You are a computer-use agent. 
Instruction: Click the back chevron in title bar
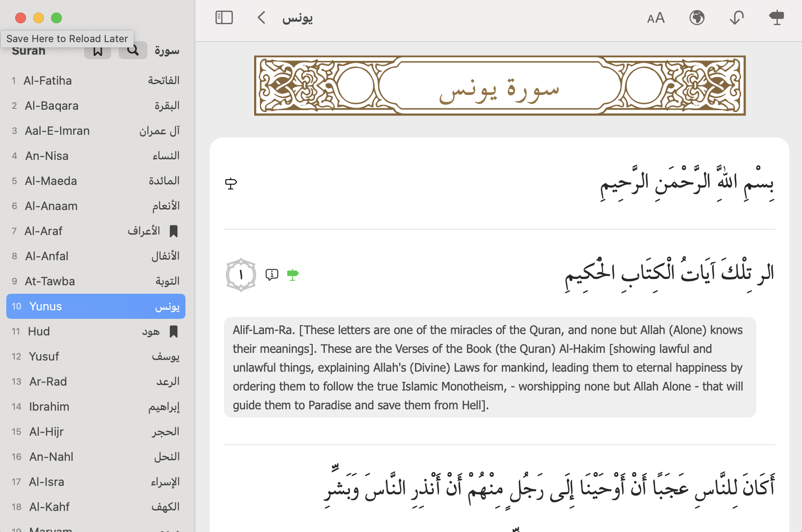pyautogui.click(x=261, y=17)
